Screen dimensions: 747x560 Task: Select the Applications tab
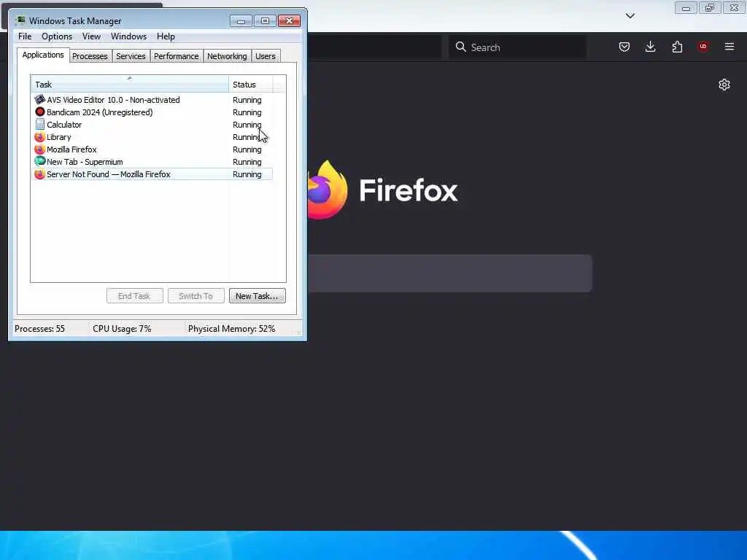tap(43, 55)
